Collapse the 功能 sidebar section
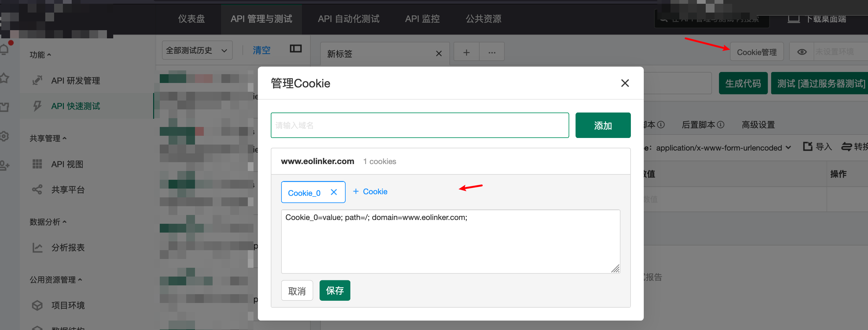The image size is (868, 330). (x=40, y=55)
